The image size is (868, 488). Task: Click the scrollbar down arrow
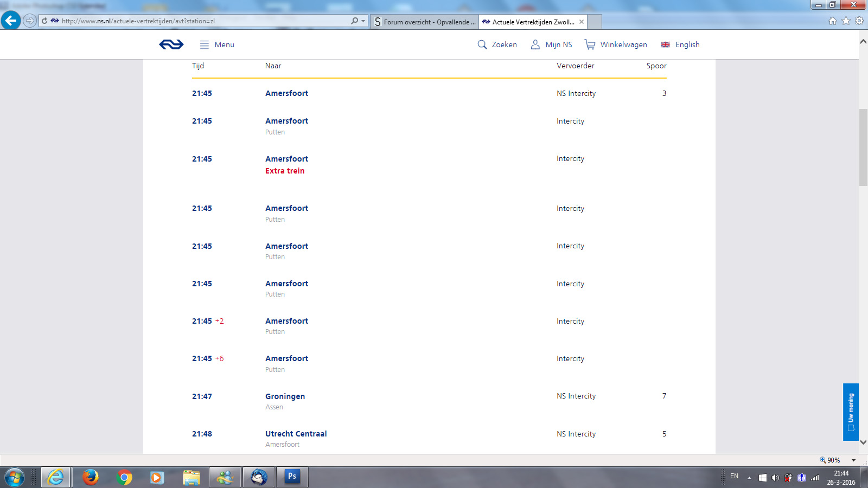click(x=863, y=442)
